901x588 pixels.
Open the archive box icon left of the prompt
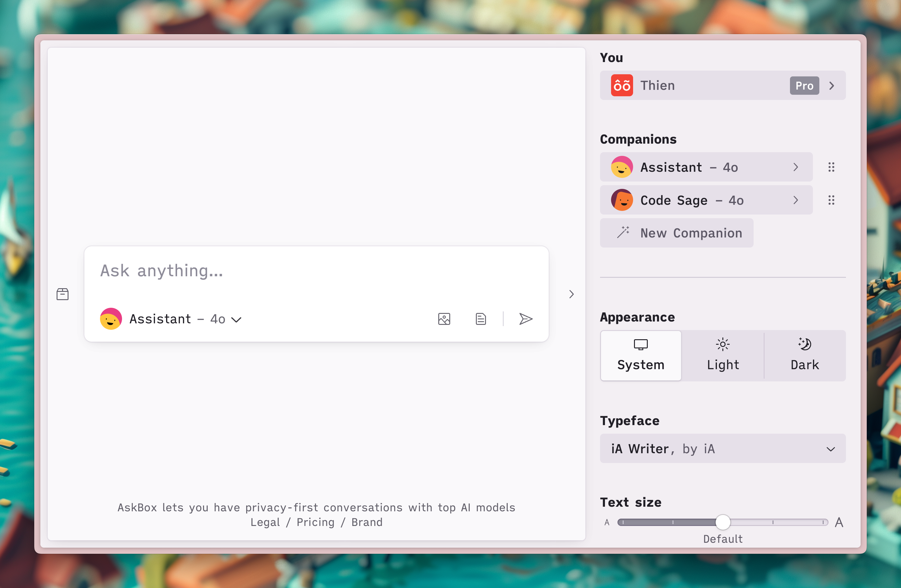[62, 294]
